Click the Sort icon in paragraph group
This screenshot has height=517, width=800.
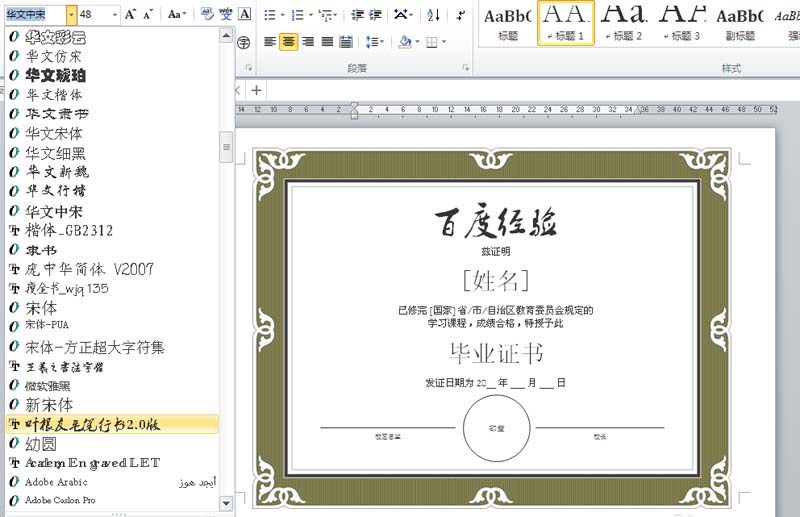pyautogui.click(x=433, y=15)
